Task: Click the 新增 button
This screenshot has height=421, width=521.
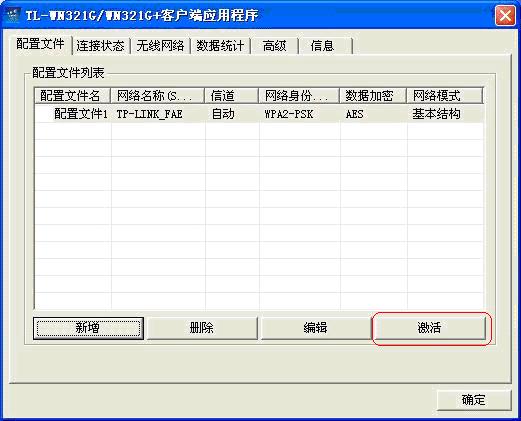Action: point(88,328)
